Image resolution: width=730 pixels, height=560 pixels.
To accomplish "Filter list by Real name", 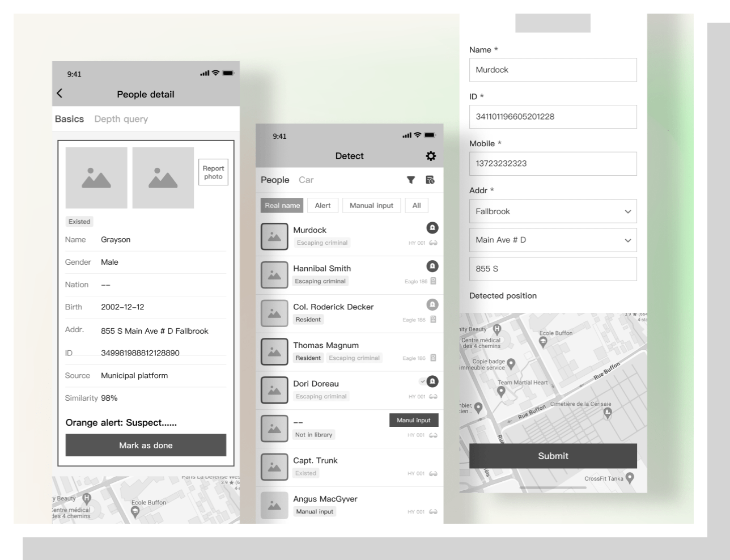I will (282, 205).
